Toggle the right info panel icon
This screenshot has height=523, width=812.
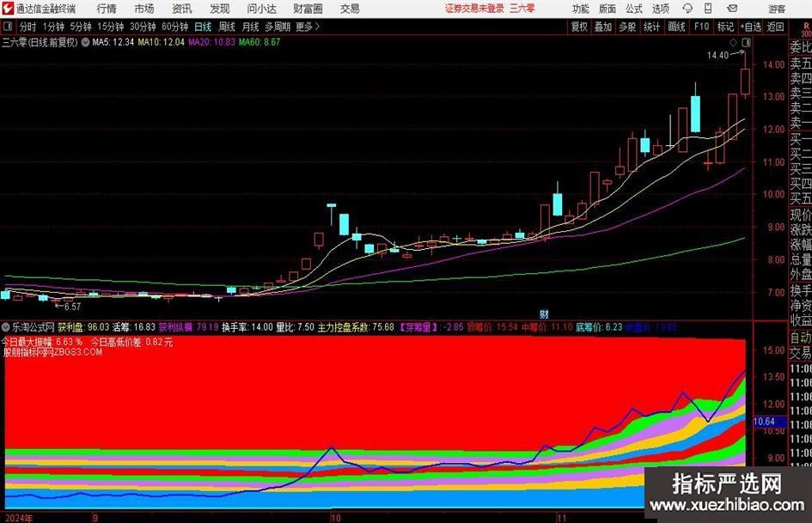(x=746, y=42)
